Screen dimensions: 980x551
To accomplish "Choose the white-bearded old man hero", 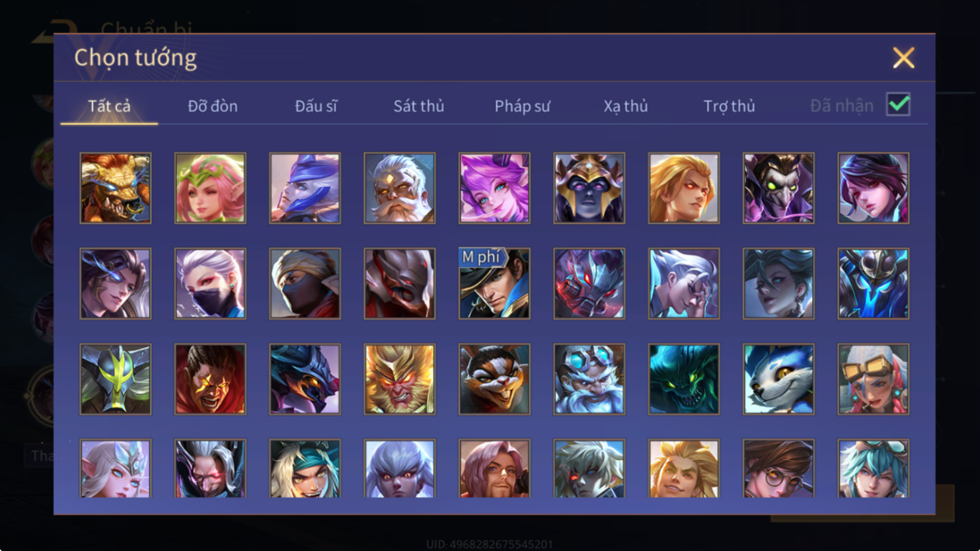I will click(x=399, y=188).
